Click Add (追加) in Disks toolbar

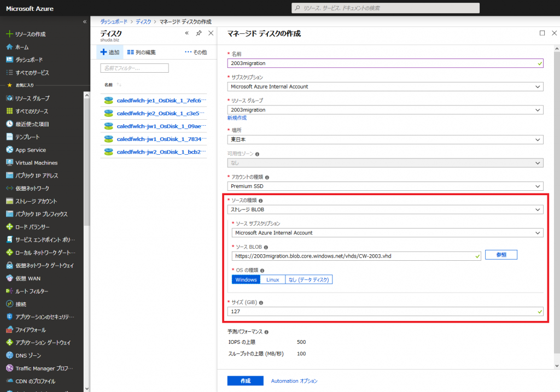click(x=110, y=52)
